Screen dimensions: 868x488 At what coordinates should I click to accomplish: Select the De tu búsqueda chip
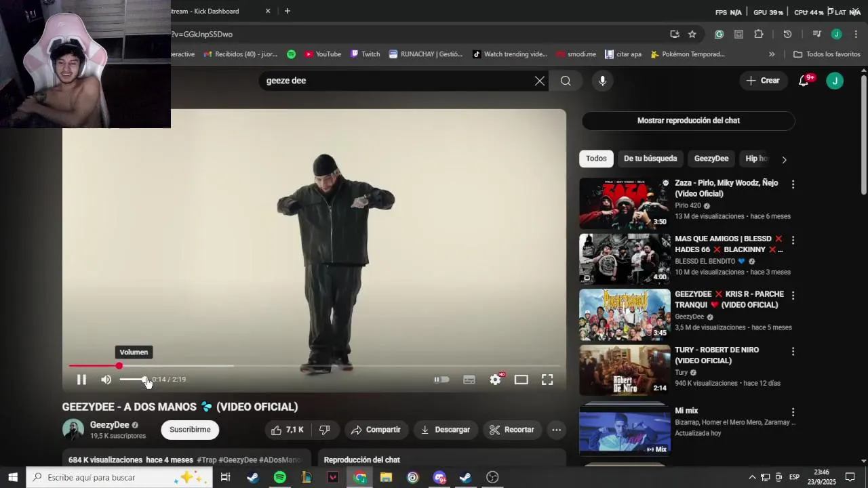pos(650,159)
